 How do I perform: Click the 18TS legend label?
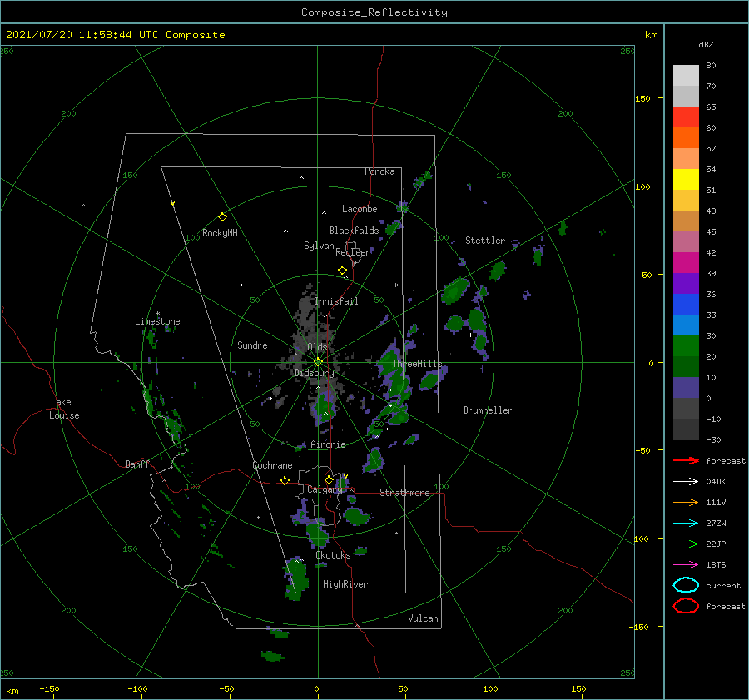point(716,565)
